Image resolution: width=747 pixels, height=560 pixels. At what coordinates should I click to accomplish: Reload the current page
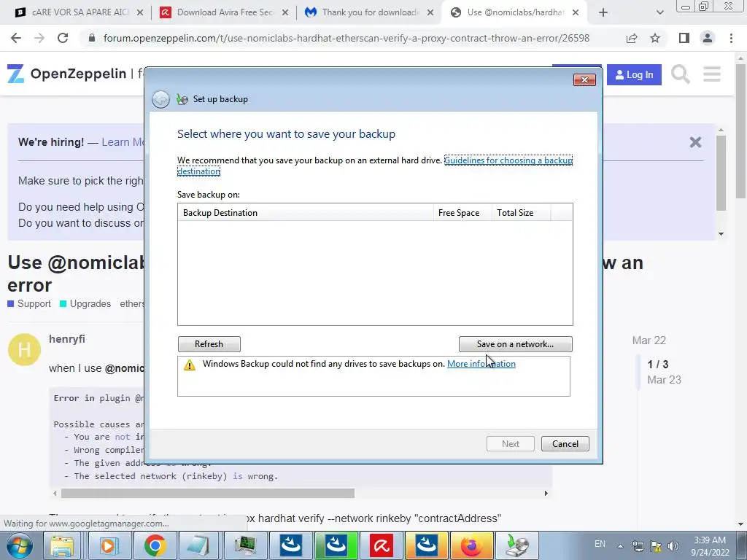pyautogui.click(x=63, y=38)
